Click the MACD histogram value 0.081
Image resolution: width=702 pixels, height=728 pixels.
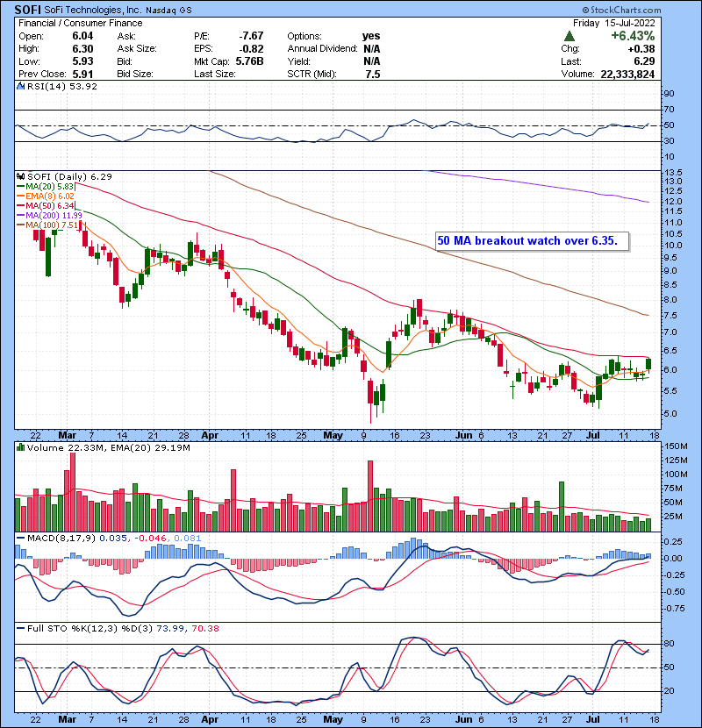click(187, 539)
